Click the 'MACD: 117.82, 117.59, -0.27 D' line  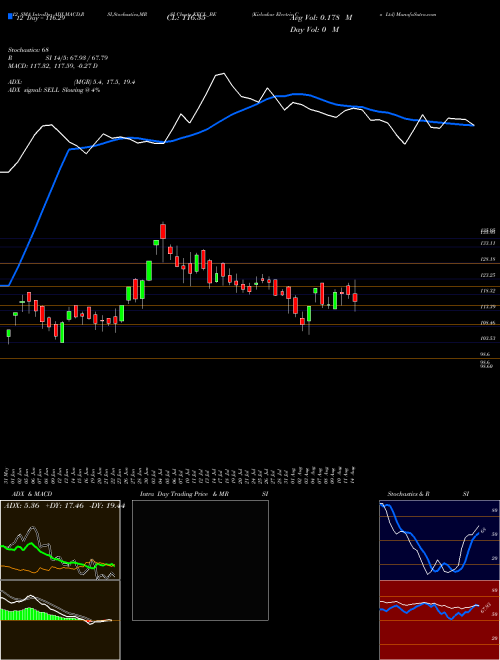coord(53,66)
